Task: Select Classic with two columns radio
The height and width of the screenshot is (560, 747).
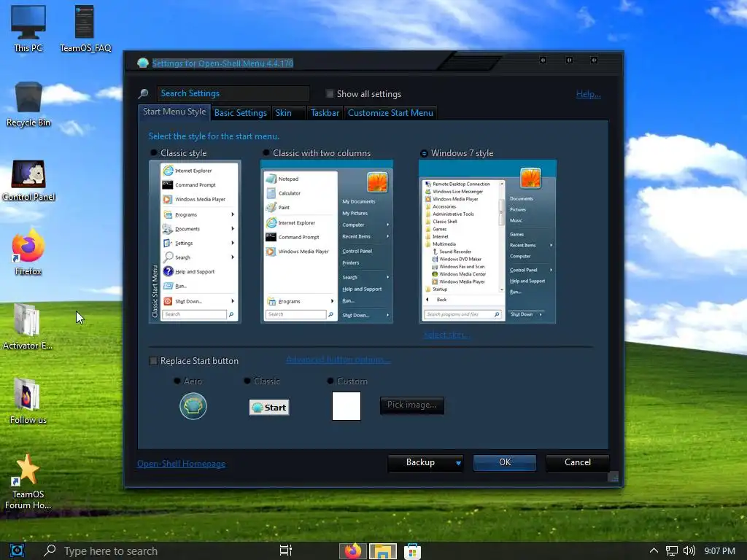Action: [x=266, y=153]
